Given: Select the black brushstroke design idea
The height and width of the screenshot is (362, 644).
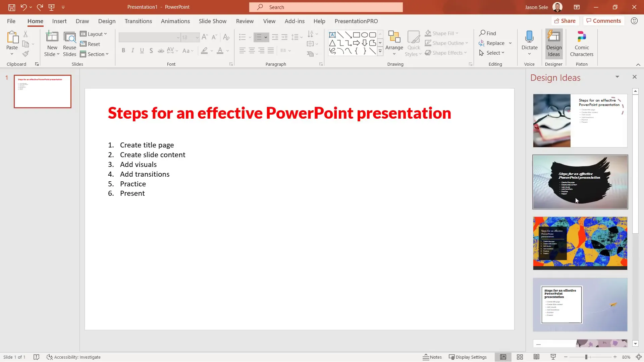Looking at the screenshot, I should tap(580, 182).
